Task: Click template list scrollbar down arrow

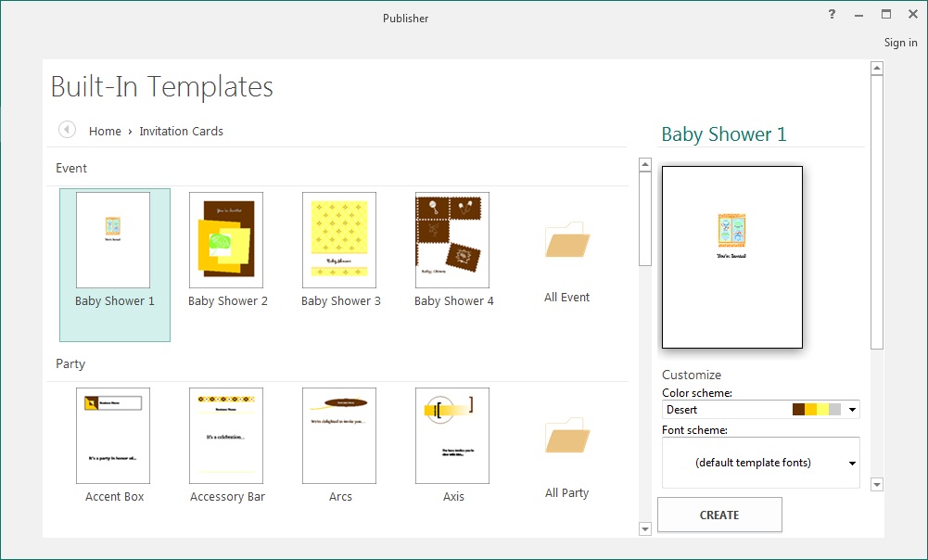Action: coord(645,528)
